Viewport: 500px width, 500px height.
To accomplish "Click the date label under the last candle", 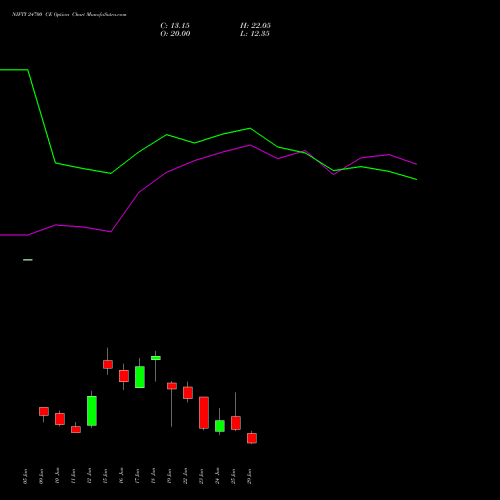I will point(250,476).
